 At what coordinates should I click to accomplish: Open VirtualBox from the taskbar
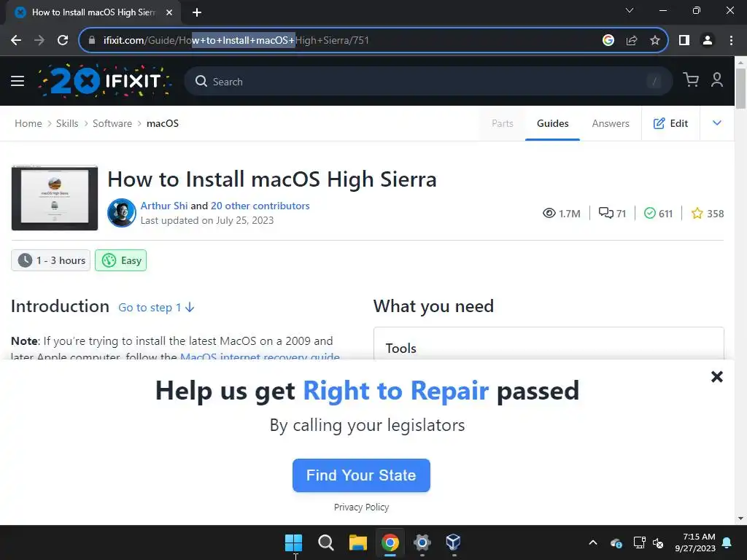[454, 542]
